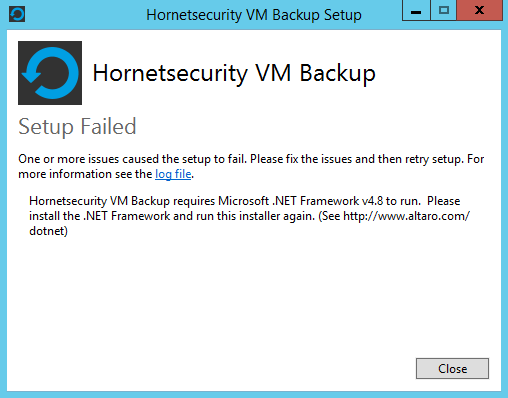Click the large Hornetsecurity circular arrow logo
The height and width of the screenshot is (398, 508).
point(50,73)
